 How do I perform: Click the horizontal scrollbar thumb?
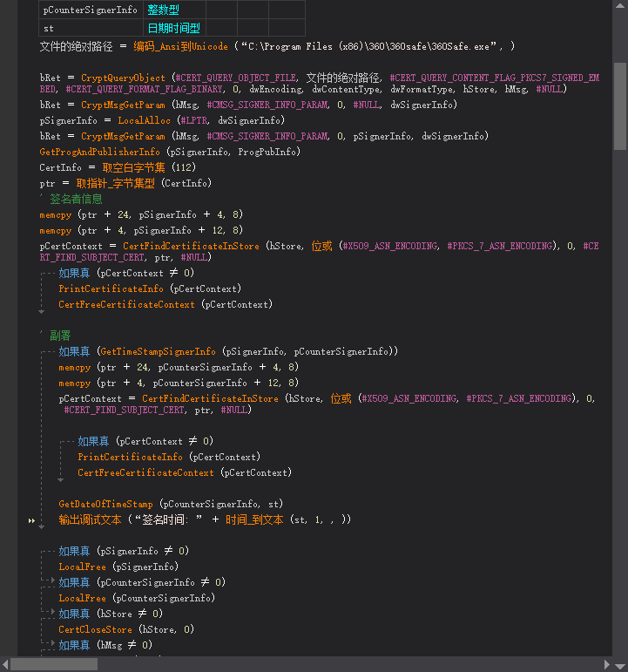[x=54, y=664]
